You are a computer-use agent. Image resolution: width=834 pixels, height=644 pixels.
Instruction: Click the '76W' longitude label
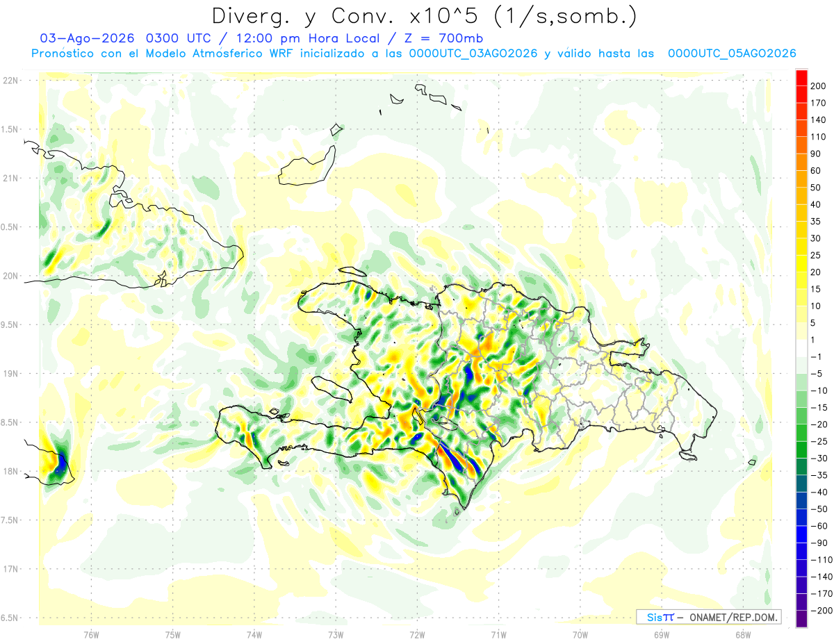[x=92, y=634]
